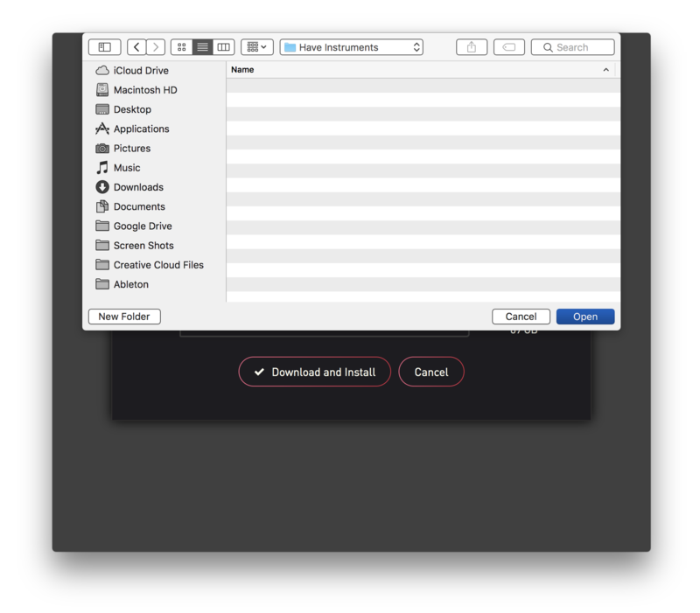Switch to list view

click(203, 47)
